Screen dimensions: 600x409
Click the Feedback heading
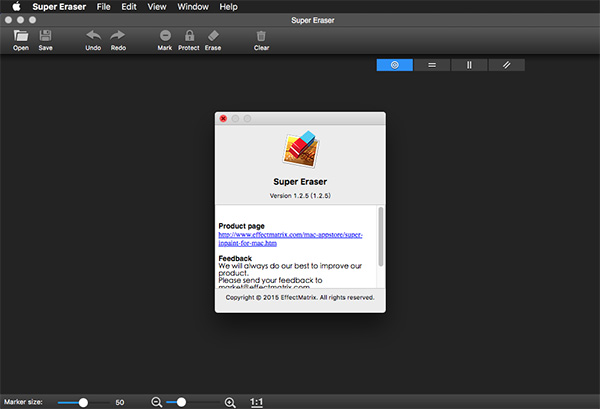tap(235, 258)
